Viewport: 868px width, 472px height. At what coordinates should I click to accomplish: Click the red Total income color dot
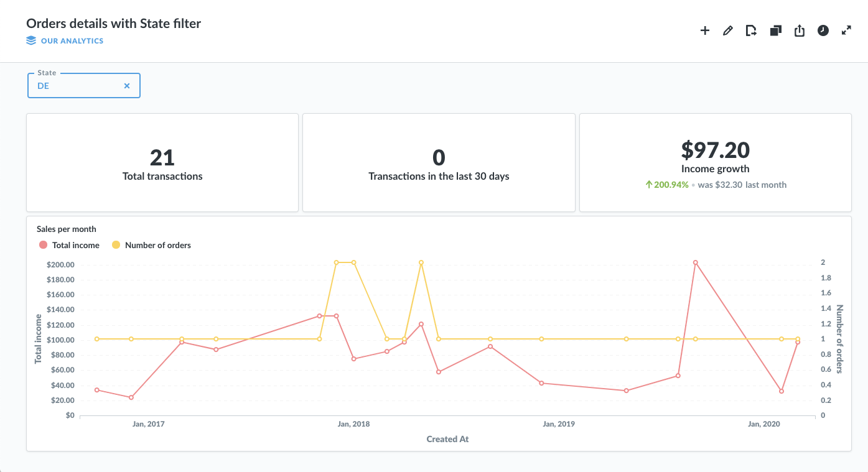click(43, 245)
